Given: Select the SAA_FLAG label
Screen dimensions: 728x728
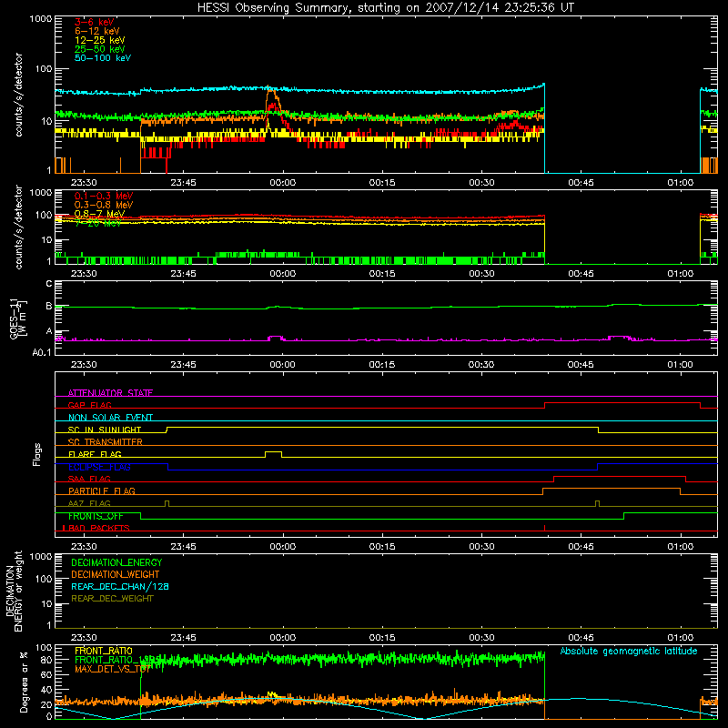Looking at the screenshot, I should tap(89, 480).
